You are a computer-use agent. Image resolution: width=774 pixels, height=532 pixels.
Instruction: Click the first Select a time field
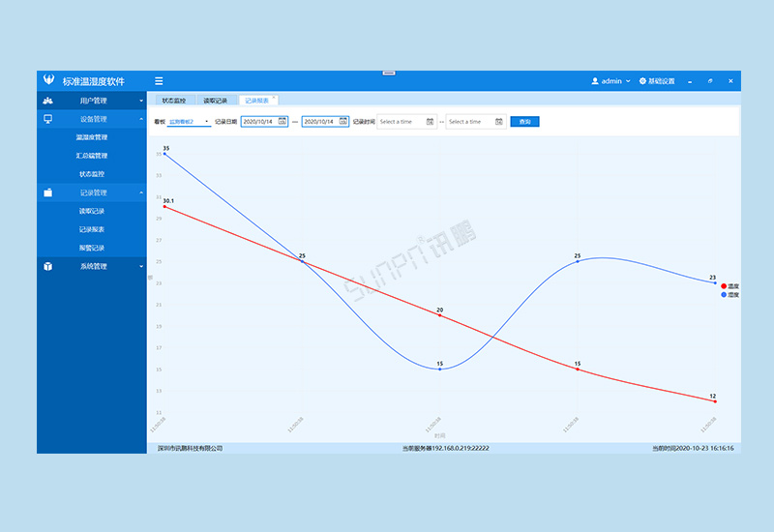click(406, 122)
